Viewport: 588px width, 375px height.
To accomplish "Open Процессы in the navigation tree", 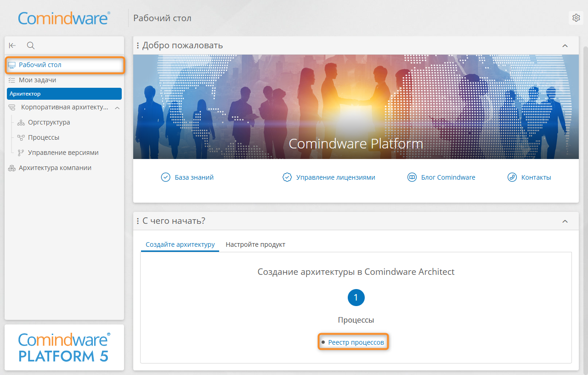I will tap(44, 137).
